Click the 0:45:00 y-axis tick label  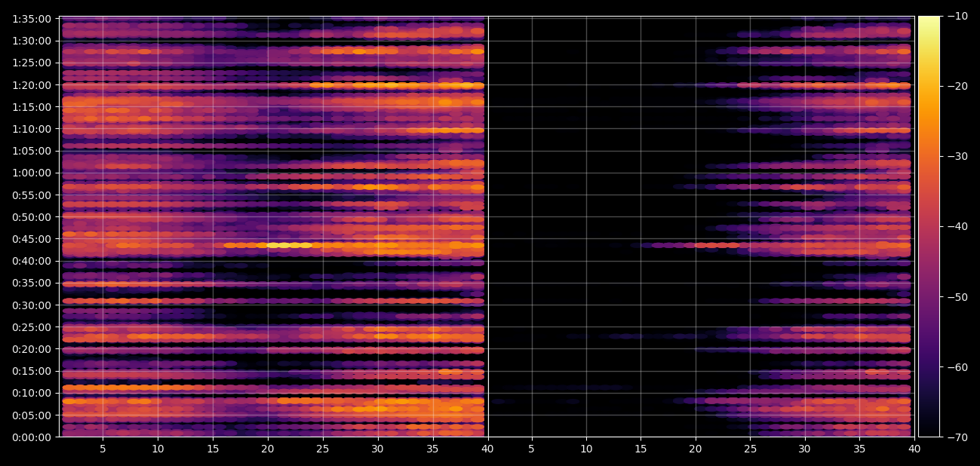pyautogui.click(x=32, y=239)
